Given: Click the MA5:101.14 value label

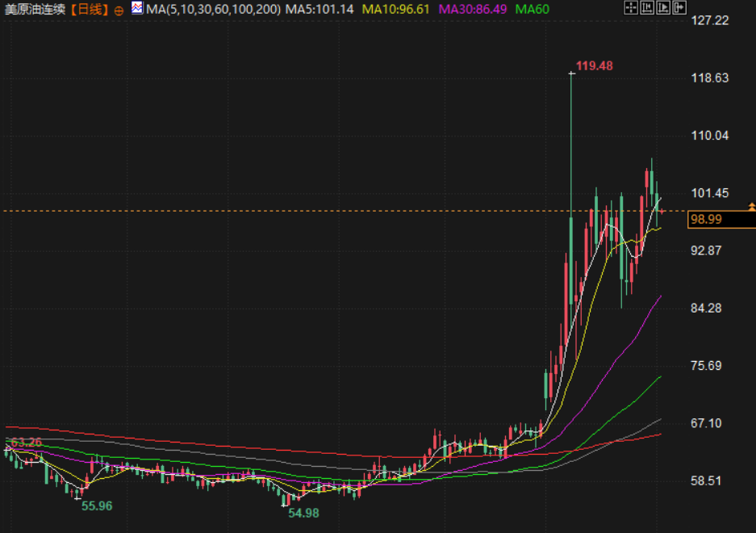Looking at the screenshot, I should 320,9.
